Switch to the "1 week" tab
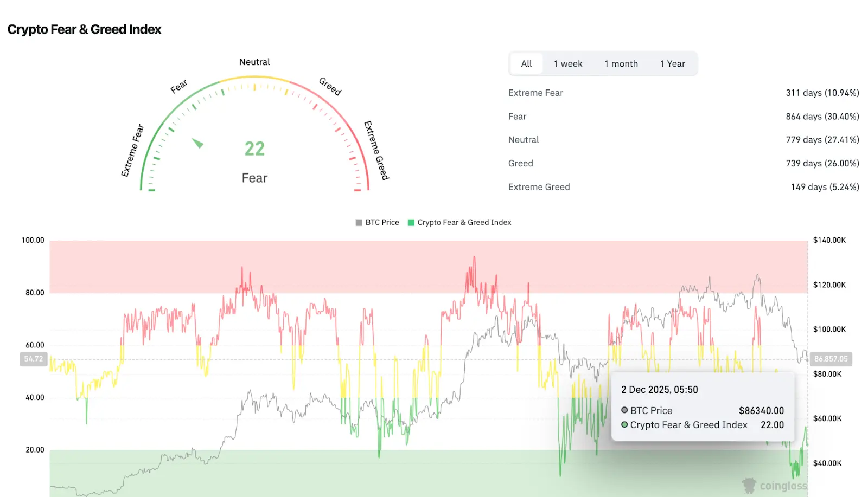 coord(567,63)
